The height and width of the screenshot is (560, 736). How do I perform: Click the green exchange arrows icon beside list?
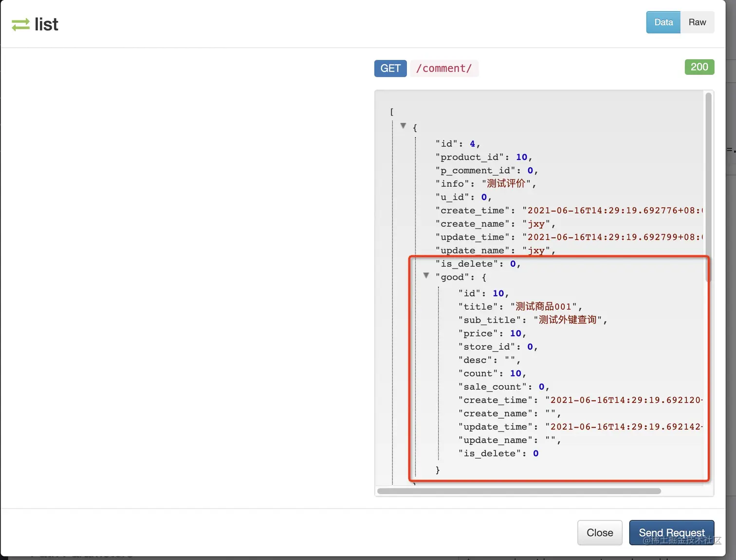click(20, 24)
